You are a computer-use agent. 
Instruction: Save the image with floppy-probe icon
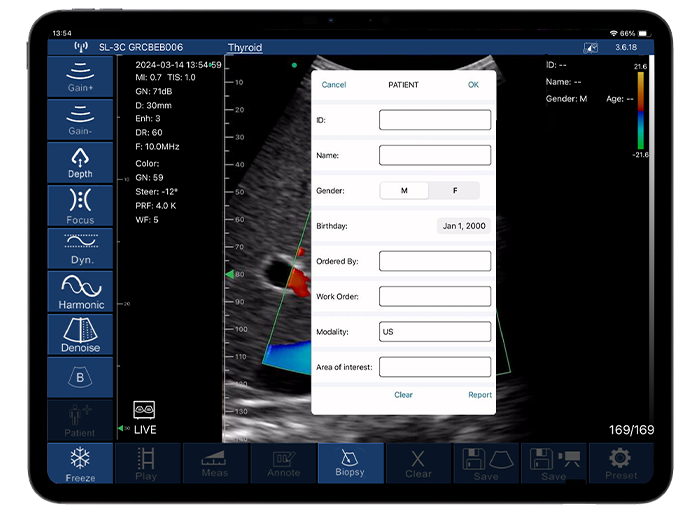coord(486,463)
